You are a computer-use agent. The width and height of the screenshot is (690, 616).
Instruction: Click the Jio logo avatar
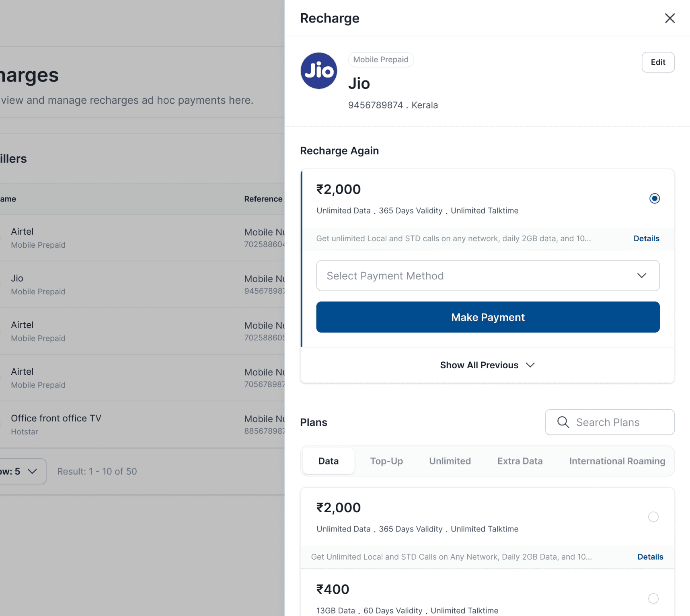coord(318,71)
